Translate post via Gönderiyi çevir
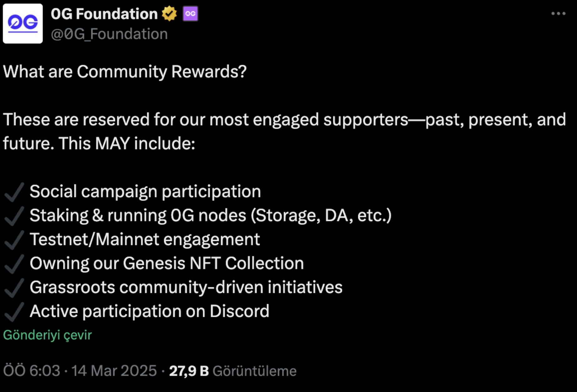Screen dimensions: 577x392 (48, 335)
